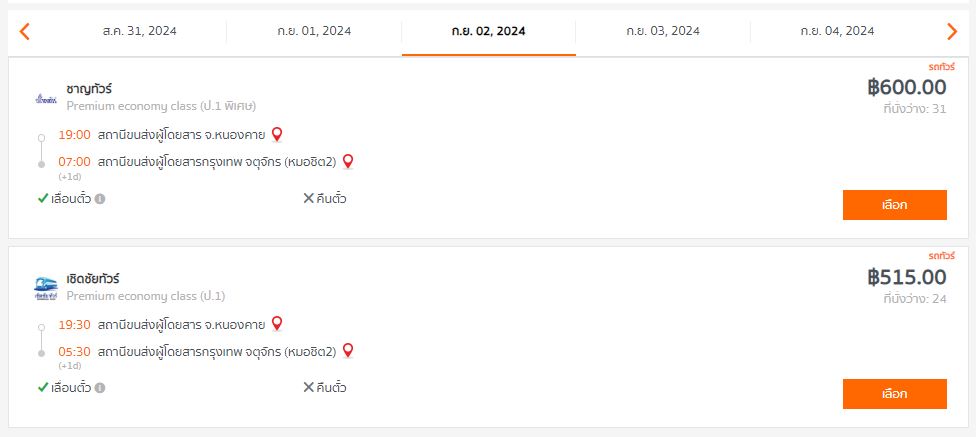Click เลือก button for ฿600.00 ชาญทัวร์ trip
Viewport: 976px width, 437px height.
click(894, 205)
